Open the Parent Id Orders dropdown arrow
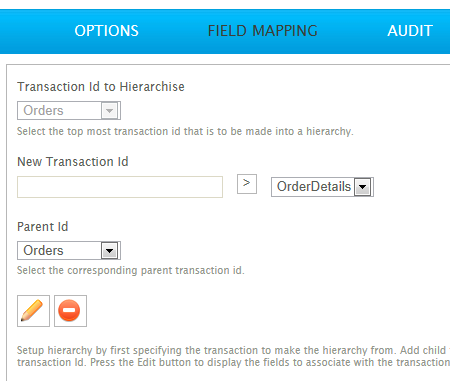This screenshot has width=450, height=381. (109, 251)
